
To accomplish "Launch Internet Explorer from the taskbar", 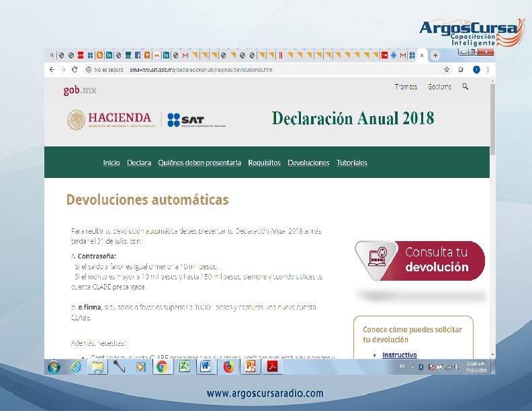I will coord(76,367).
